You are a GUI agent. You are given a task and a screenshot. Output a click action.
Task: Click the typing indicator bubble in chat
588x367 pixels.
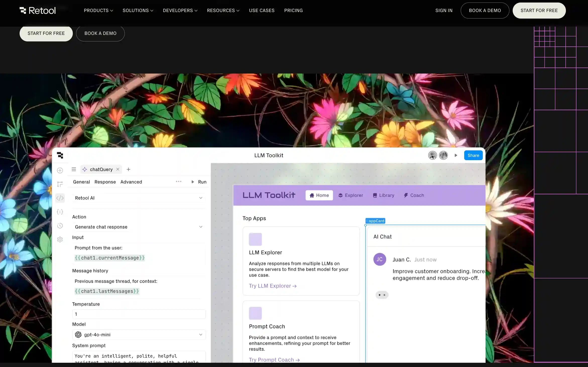pos(382,295)
